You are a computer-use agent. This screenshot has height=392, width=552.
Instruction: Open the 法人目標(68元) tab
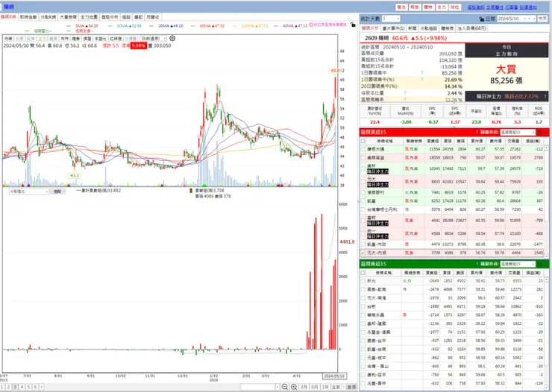(x=471, y=28)
